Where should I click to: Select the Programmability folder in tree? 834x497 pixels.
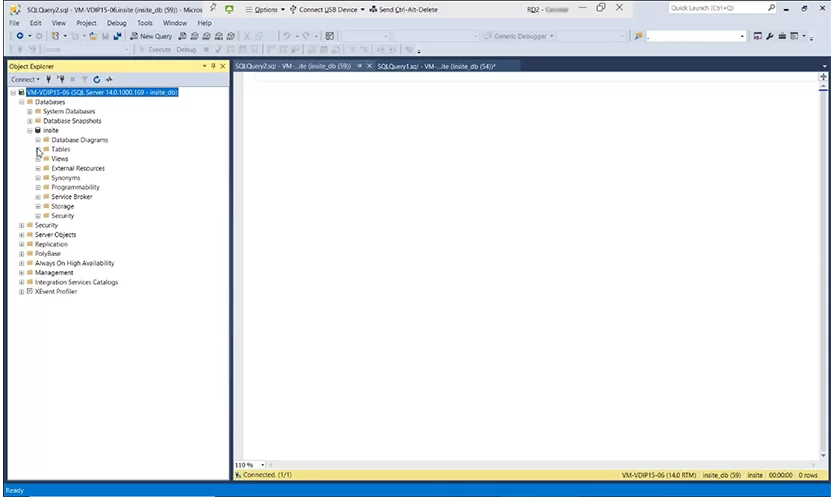point(75,187)
